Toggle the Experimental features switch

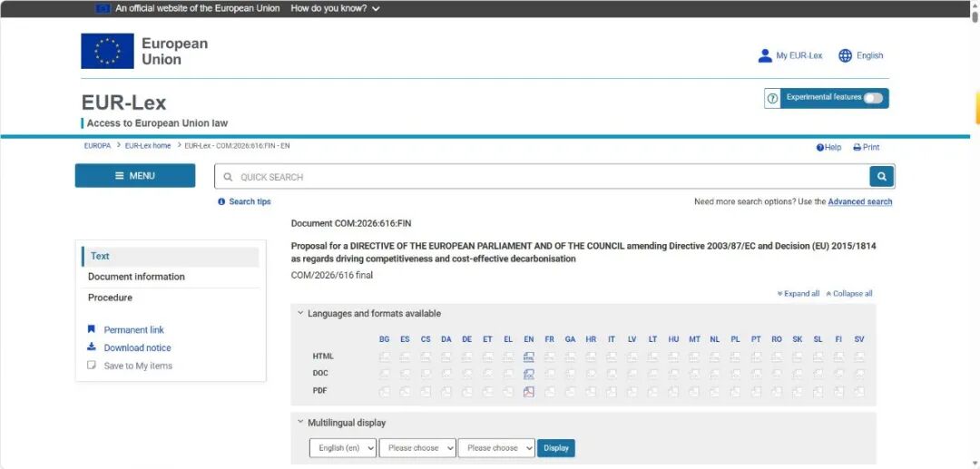coord(873,98)
